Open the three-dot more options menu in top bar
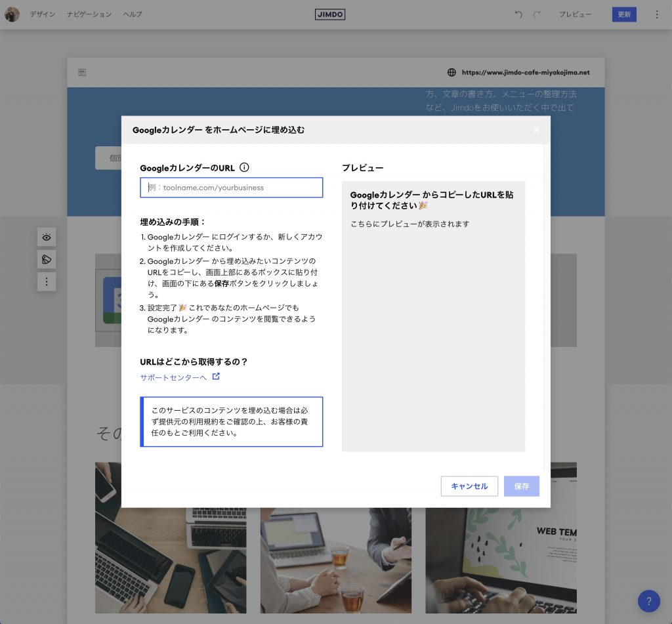This screenshot has width=672, height=624. tap(656, 14)
